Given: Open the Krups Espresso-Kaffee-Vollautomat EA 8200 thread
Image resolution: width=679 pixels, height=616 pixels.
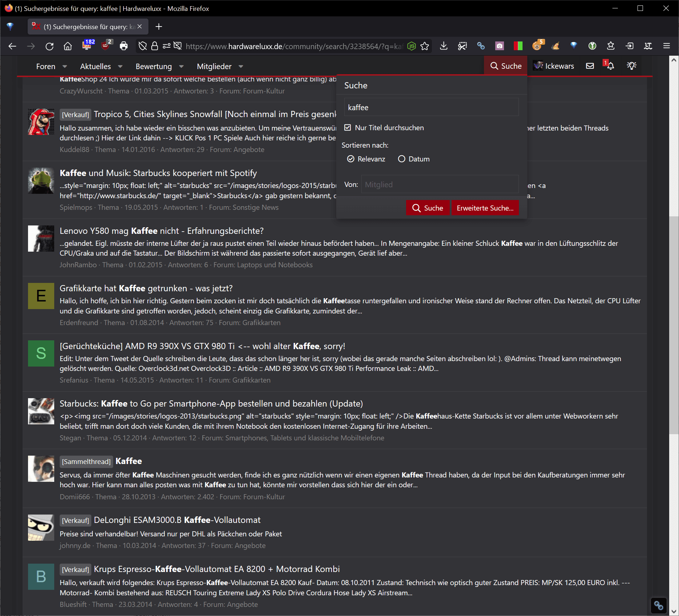Looking at the screenshot, I should pos(217,569).
